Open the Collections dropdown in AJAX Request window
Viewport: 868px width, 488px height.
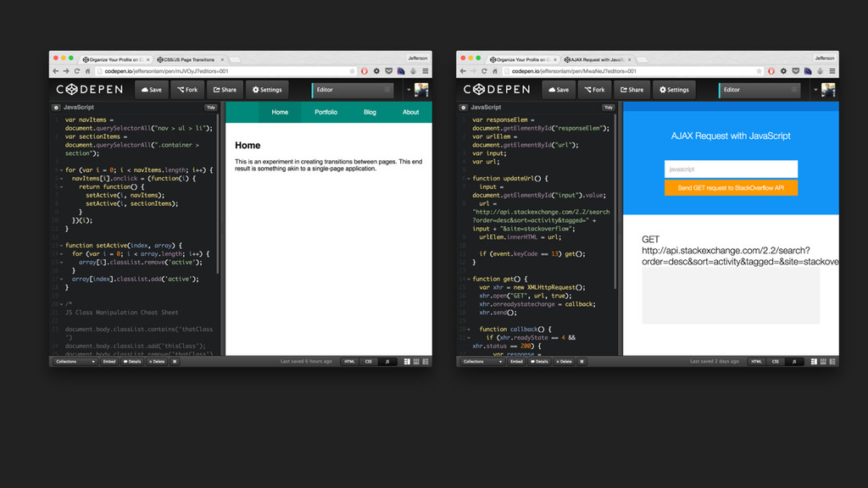tap(482, 361)
